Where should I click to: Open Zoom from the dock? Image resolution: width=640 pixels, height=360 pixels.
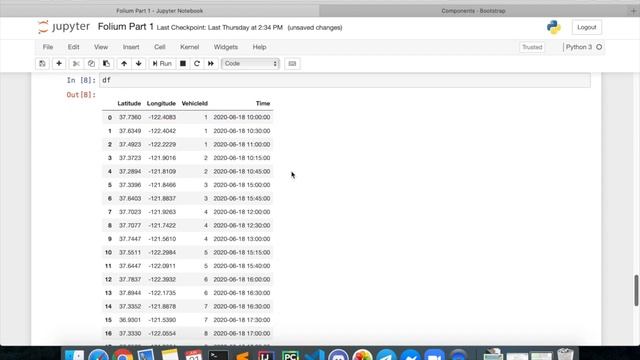tap(434, 355)
